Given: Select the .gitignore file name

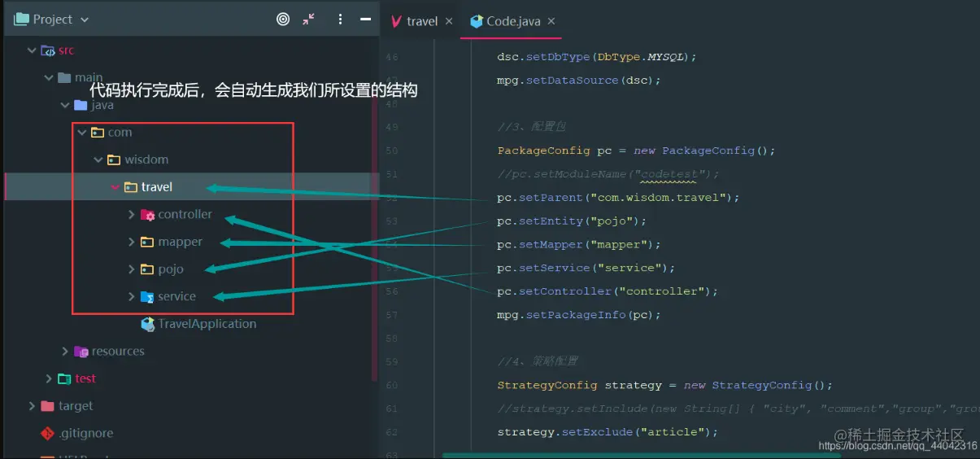Looking at the screenshot, I should pyautogui.click(x=86, y=434).
